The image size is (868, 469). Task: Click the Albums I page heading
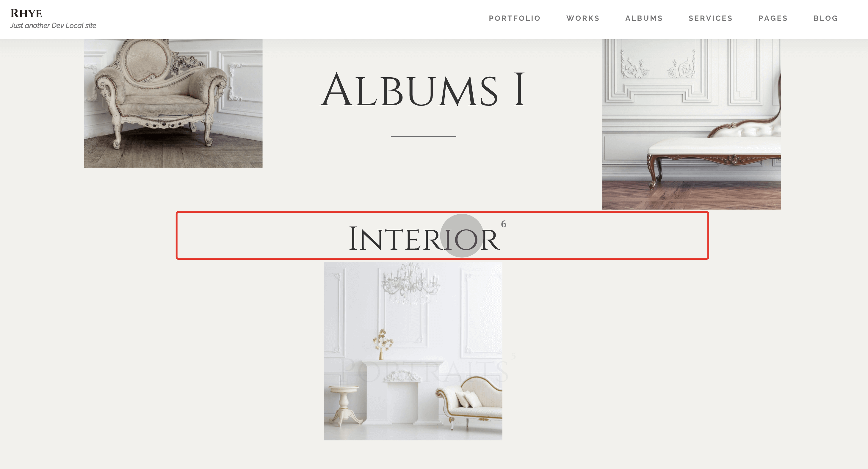(422, 90)
